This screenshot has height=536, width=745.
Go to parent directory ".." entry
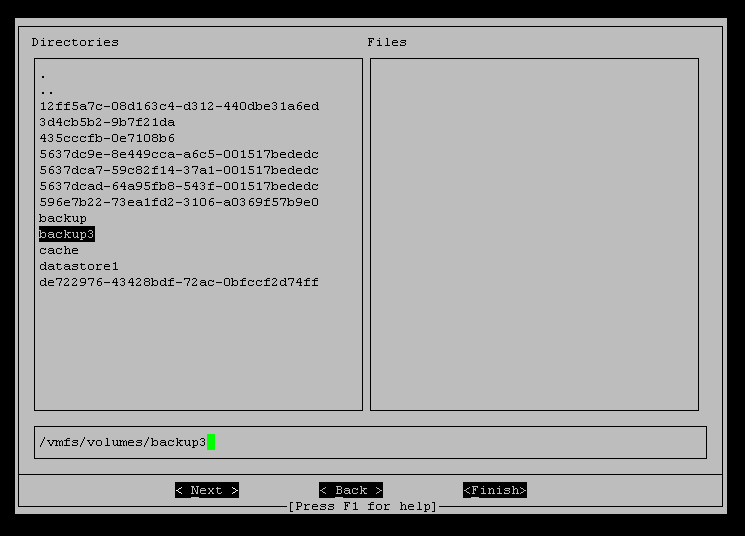click(x=47, y=91)
